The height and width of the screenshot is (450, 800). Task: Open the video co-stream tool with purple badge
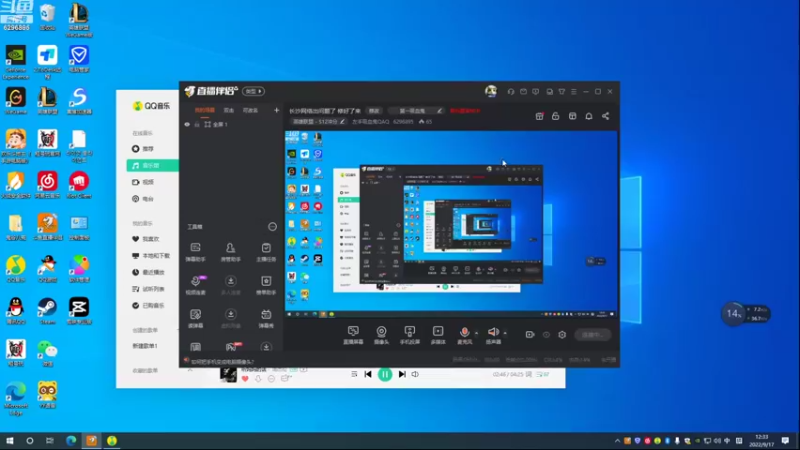[x=195, y=285]
